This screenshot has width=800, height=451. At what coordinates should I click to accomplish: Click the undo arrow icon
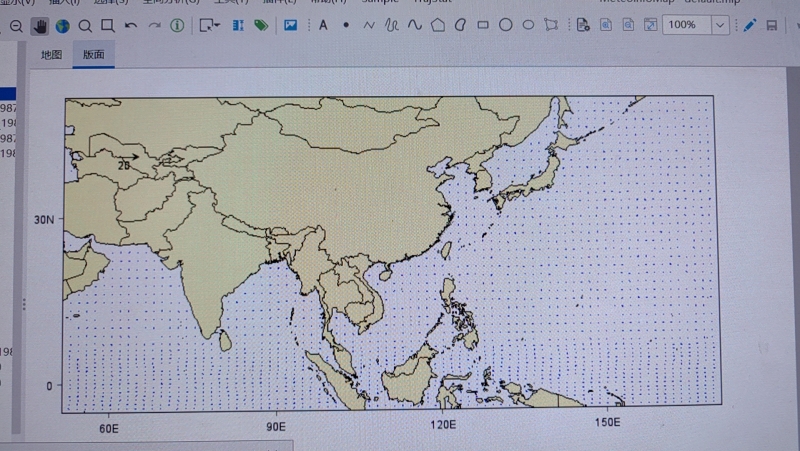point(131,25)
